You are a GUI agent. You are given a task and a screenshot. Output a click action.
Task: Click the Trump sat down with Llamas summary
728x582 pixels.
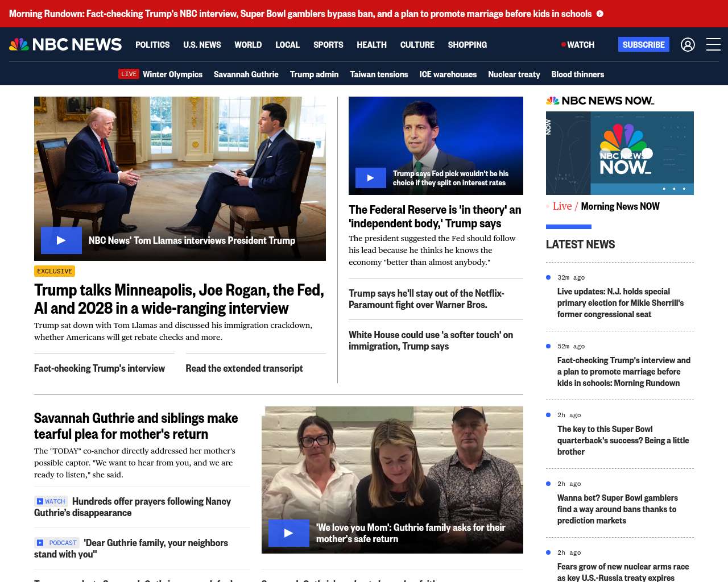click(x=173, y=331)
